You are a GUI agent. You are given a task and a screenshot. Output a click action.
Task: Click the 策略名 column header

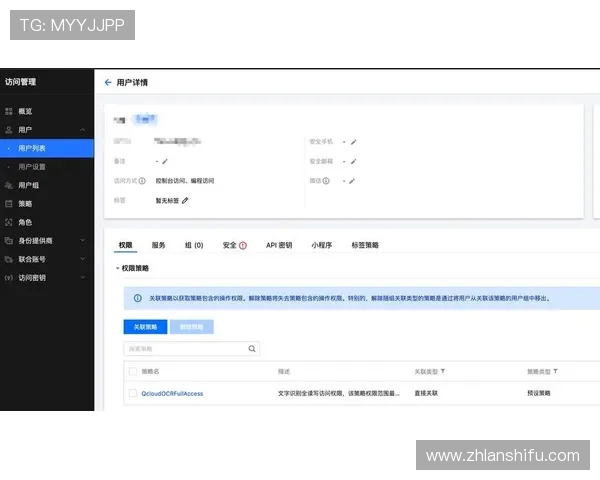[x=150, y=371]
